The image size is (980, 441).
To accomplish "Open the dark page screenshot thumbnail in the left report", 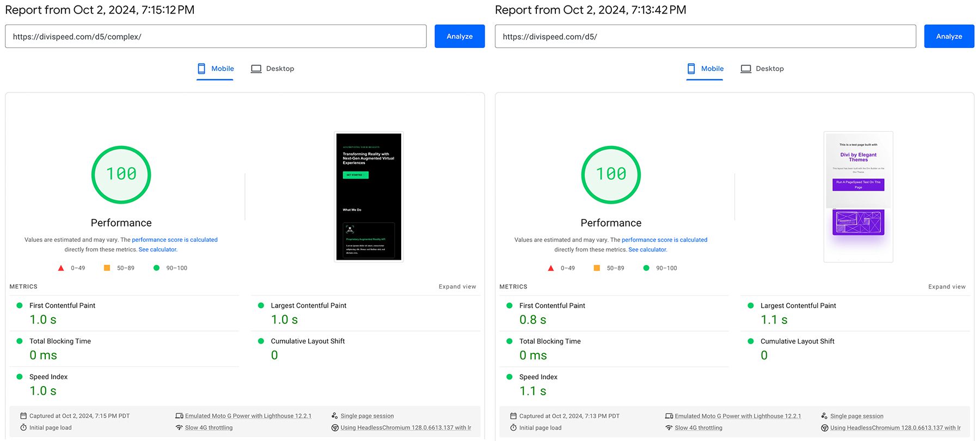I will pyautogui.click(x=369, y=197).
